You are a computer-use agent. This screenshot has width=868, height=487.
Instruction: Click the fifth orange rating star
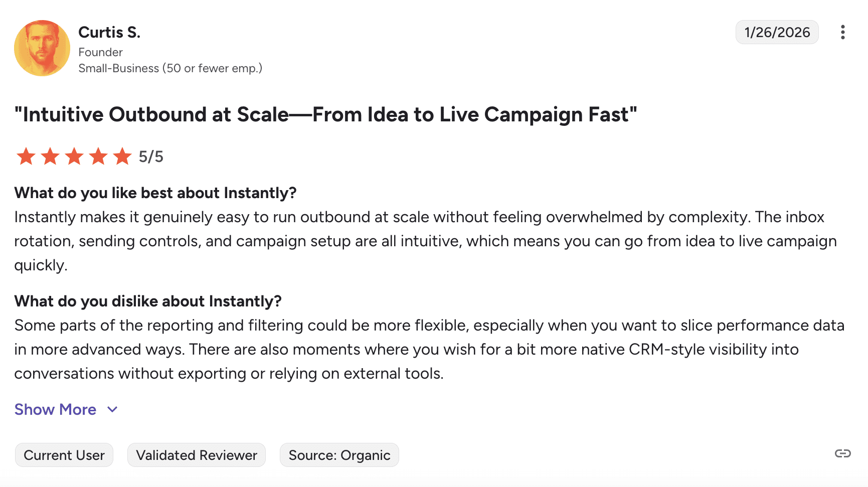(122, 156)
